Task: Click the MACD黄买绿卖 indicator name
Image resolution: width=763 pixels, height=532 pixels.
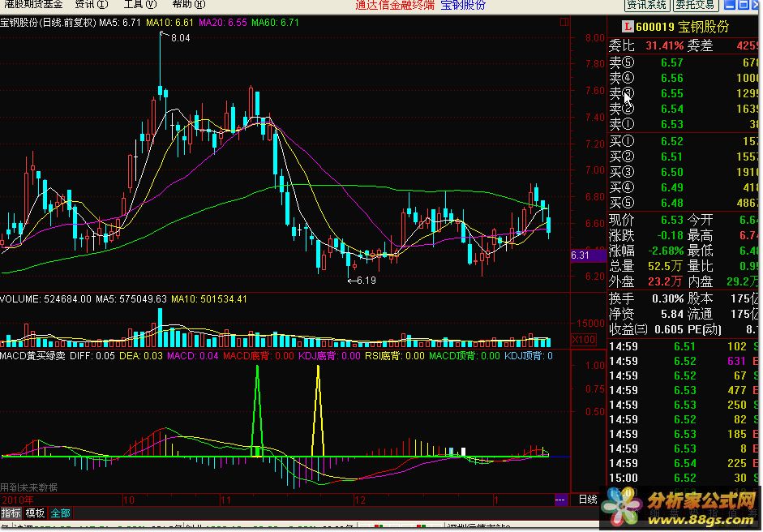Action: 32,356
